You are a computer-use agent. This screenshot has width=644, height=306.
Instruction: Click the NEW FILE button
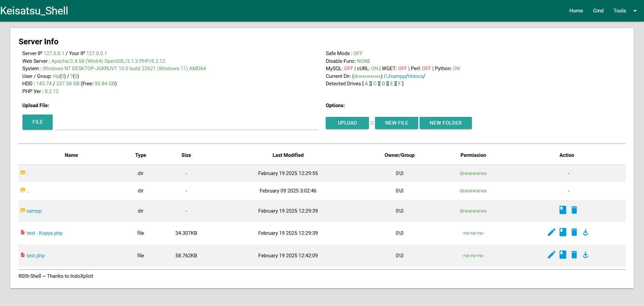tap(396, 123)
